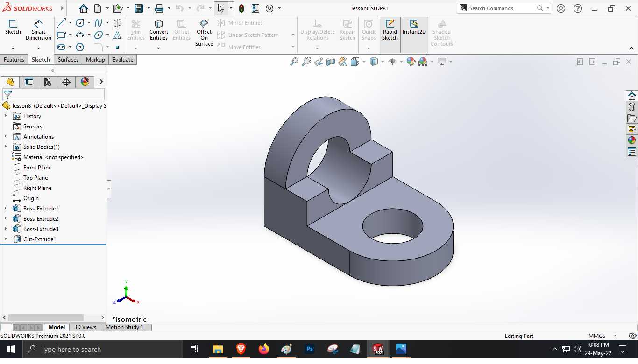Click the Save floppy disk icon
This screenshot has width=638, height=364.
click(139, 8)
